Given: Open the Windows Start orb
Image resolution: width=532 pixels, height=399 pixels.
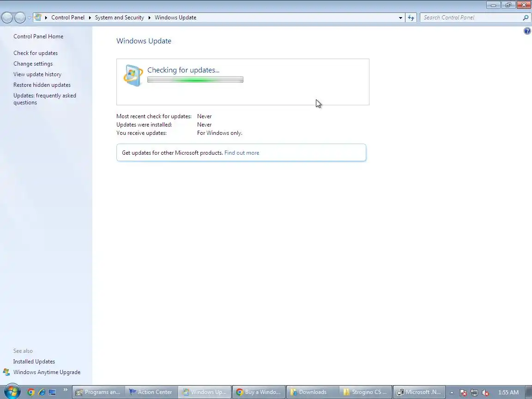Looking at the screenshot, I should [12, 392].
